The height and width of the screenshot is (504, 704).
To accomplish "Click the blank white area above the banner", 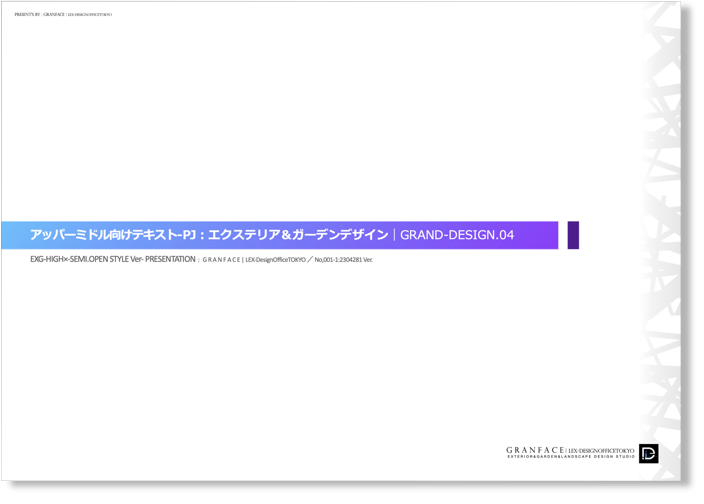I will pos(300,120).
